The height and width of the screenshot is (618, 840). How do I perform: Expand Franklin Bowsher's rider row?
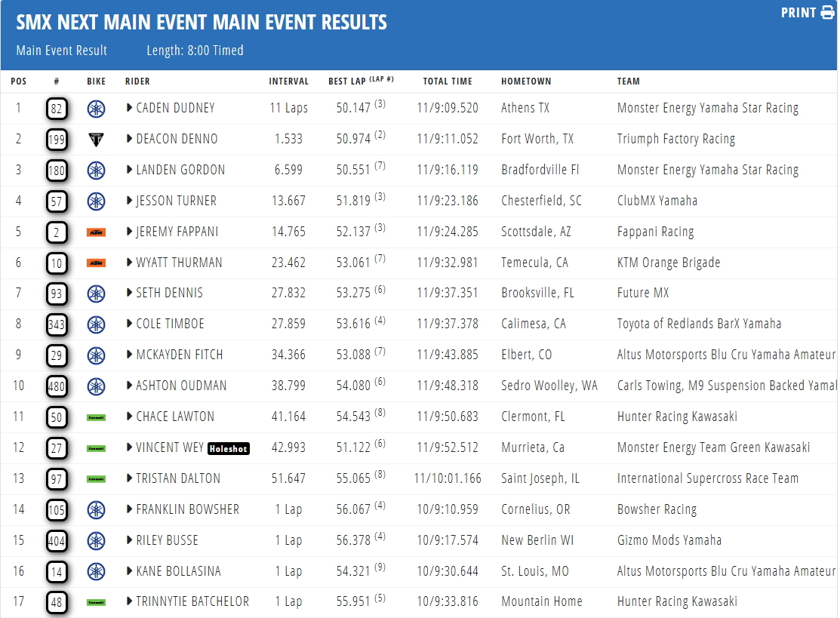(x=129, y=509)
